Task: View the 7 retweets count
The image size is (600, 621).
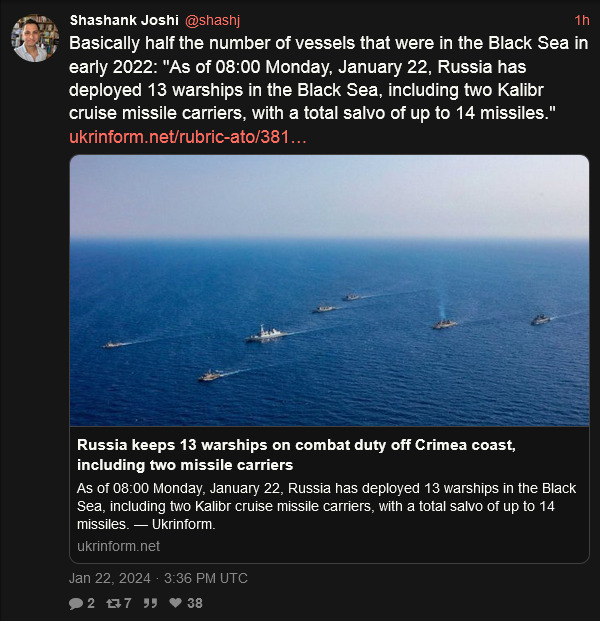Action: tap(127, 603)
